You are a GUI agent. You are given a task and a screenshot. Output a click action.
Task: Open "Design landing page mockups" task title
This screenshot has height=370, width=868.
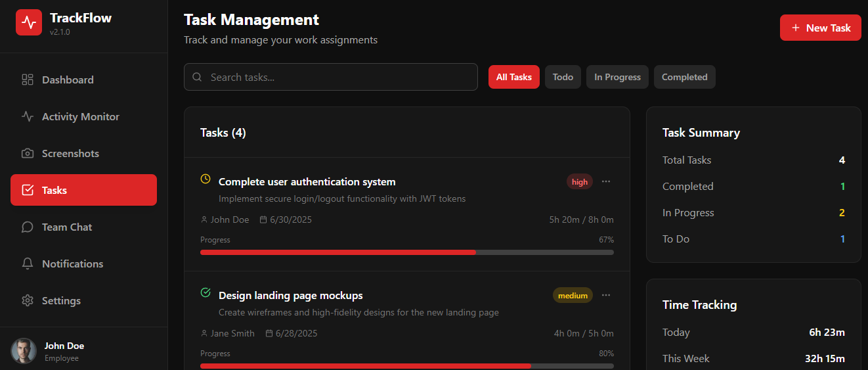point(291,295)
